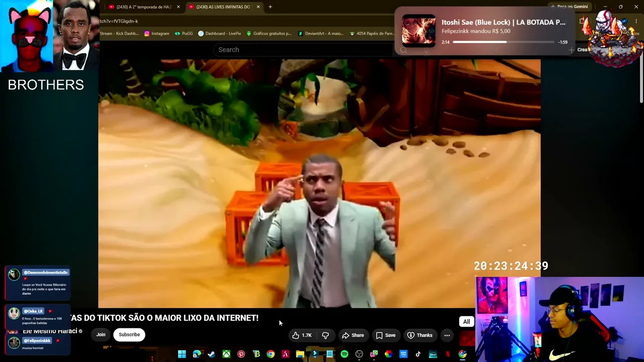The height and width of the screenshot is (362, 644).
Task: Open the Xbox app in taskbar
Action: (x=226, y=354)
